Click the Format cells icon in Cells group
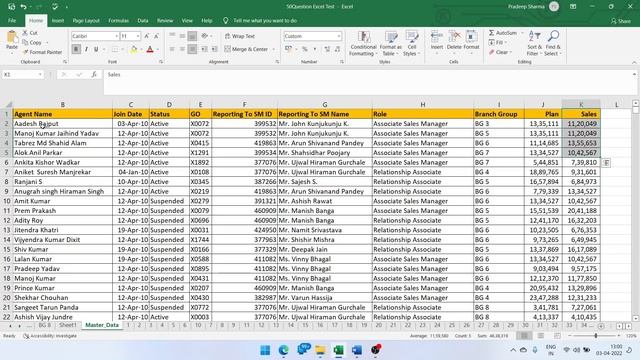The width and height of the screenshot is (640, 360). pyautogui.click(x=471, y=37)
